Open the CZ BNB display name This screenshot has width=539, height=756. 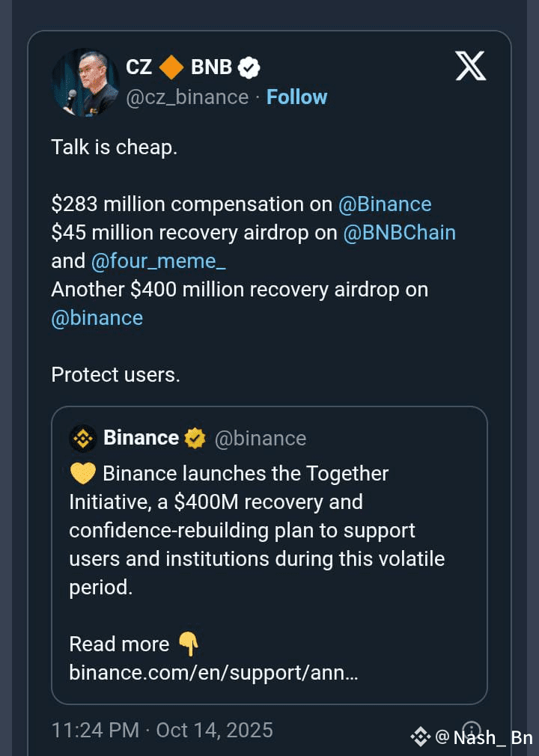180,67
